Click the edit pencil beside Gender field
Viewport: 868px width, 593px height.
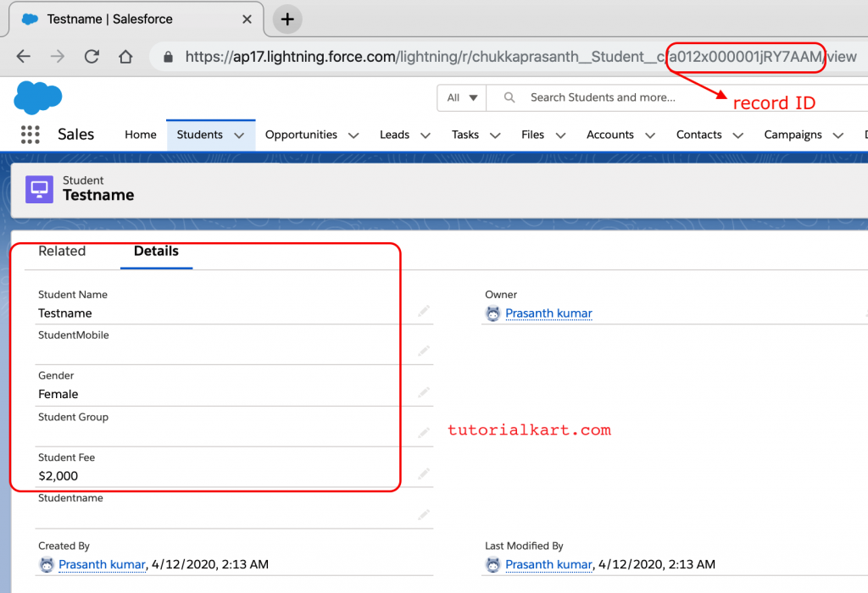pos(424,392)
